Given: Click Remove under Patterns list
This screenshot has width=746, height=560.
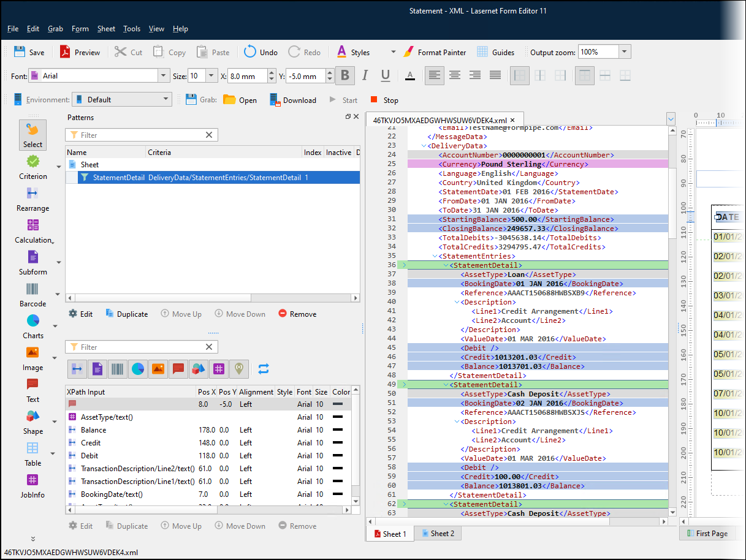Looking at the screenshot, I should (x=297, y=314).
